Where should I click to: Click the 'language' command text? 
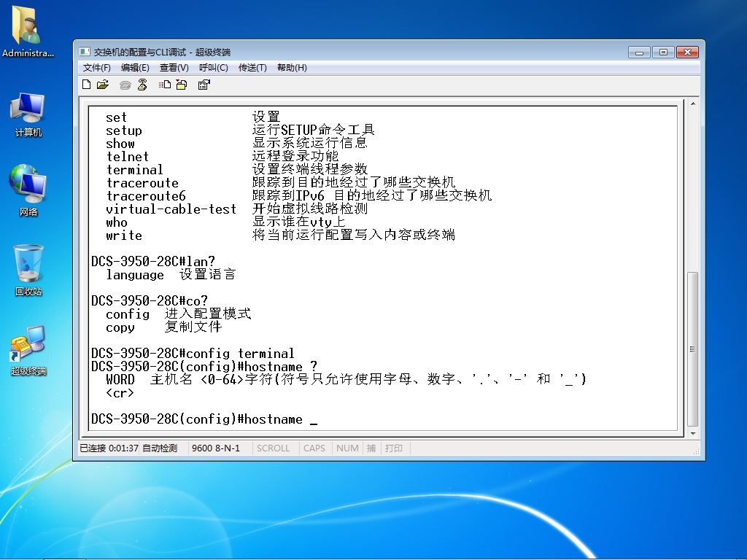[135, 275]
